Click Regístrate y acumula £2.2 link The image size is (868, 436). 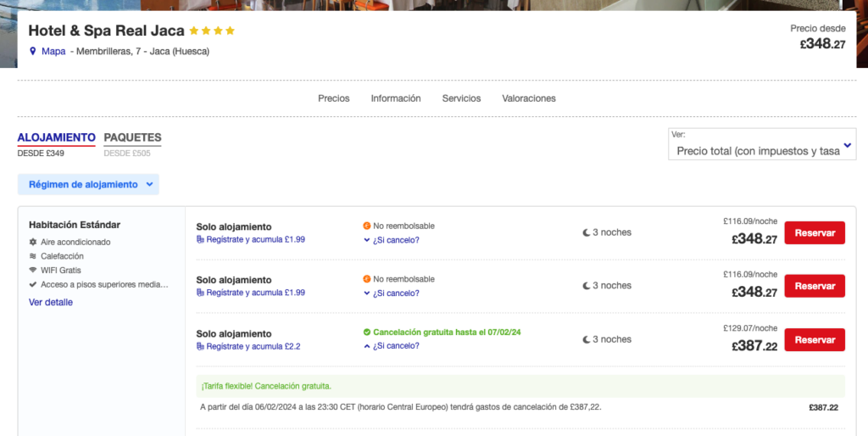253,346
